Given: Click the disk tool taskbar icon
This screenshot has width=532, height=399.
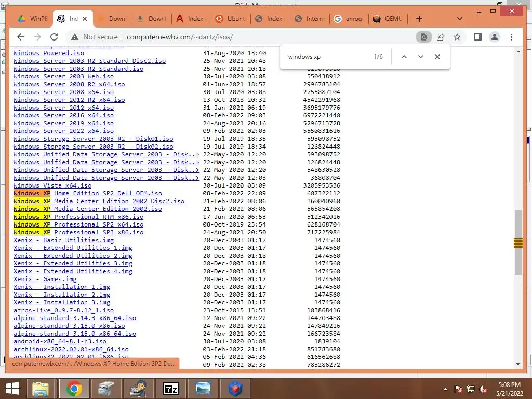Looking at the screenshot, I should [x=106, y=389].
